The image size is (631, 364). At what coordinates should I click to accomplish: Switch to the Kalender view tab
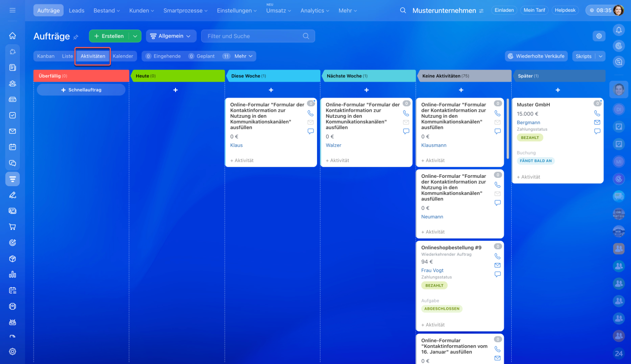click(123, 56)
